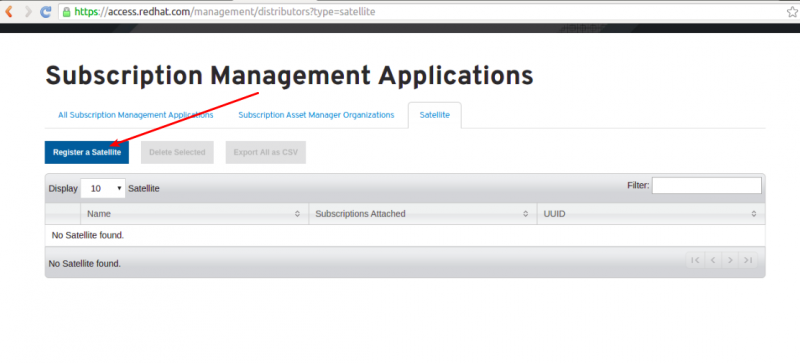
Task: Bookmark page with star icon
Action: (792, 12)
